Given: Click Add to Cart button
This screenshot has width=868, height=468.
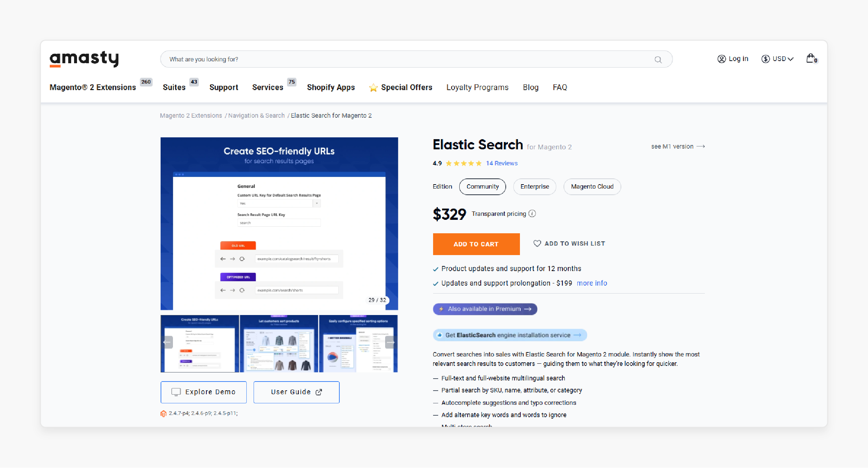Looking at the screenshot, I should click(476, 244).
